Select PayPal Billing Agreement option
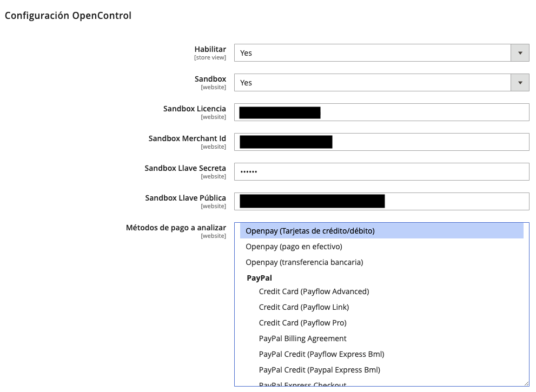The image size is (536, 392). click(381, 338)
